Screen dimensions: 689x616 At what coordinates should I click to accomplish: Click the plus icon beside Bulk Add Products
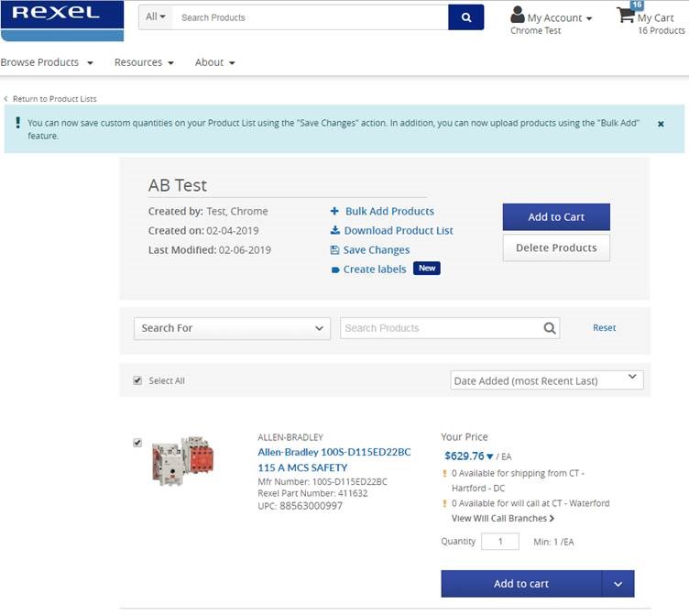(334, 211)
